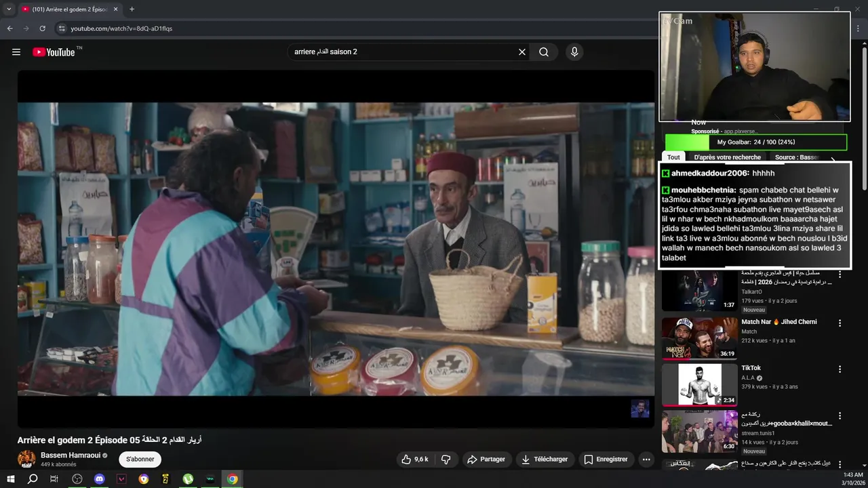Image resolution: width=868 pixels, height=488 pixels.
Task: Open options menu for Match Nar video
Action: (840, 323)
